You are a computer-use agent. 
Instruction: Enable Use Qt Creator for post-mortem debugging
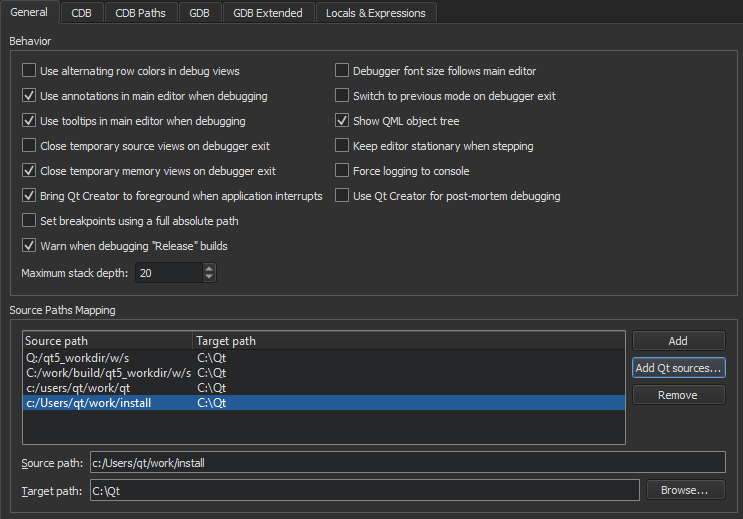[x=342, y=196]
